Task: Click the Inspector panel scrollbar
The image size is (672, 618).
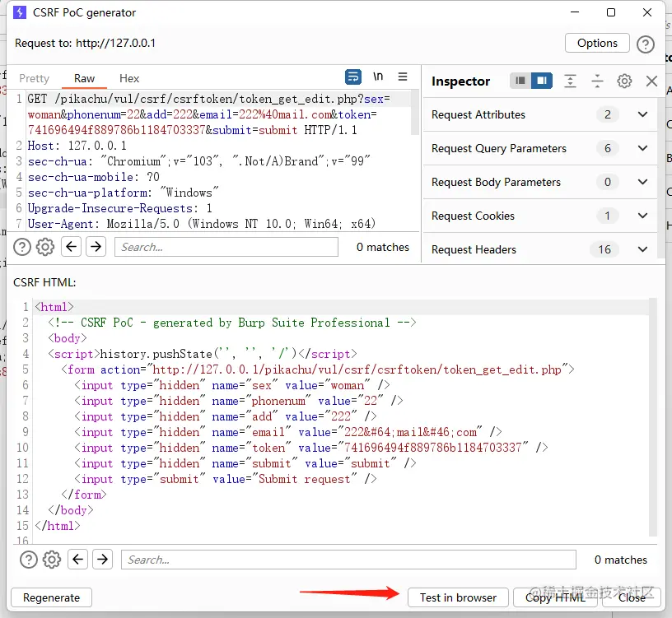Action: click(x=660, y=180)
